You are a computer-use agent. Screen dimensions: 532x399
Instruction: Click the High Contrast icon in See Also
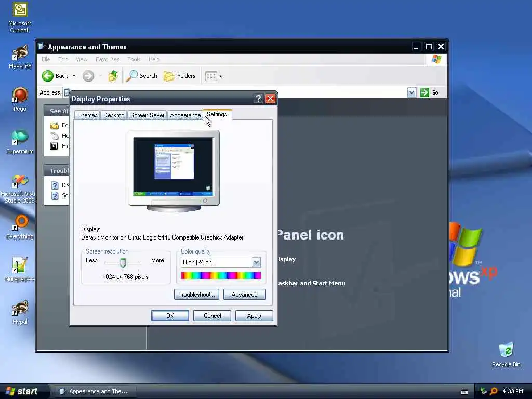coord(54,146)
